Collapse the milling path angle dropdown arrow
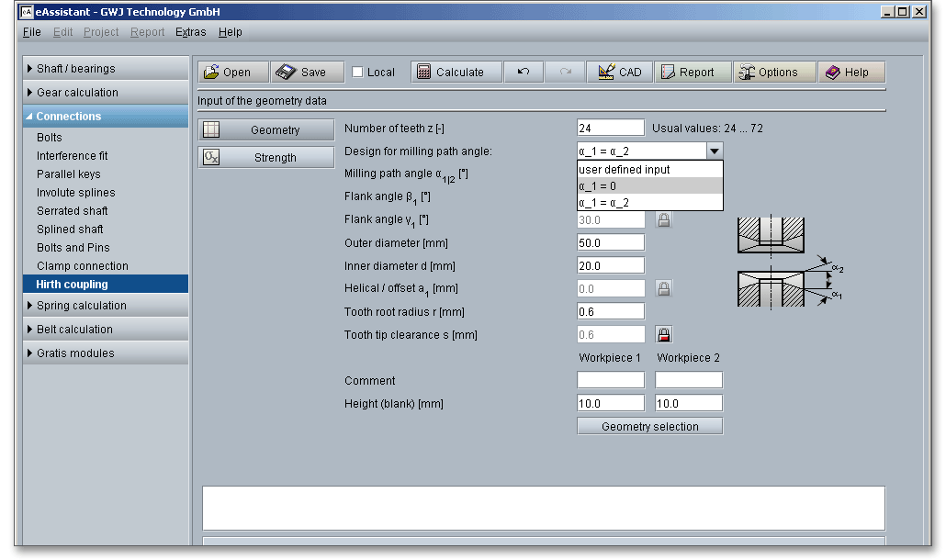Image resolution: width=946 pixels, height=560 pixels. coord(714,151)
